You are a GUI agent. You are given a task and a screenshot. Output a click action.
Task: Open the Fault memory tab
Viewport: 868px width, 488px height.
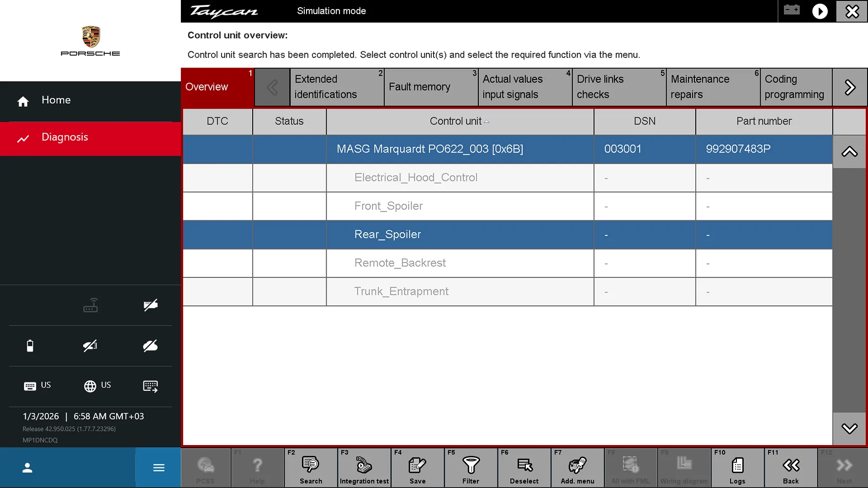[x=431, y=87]
